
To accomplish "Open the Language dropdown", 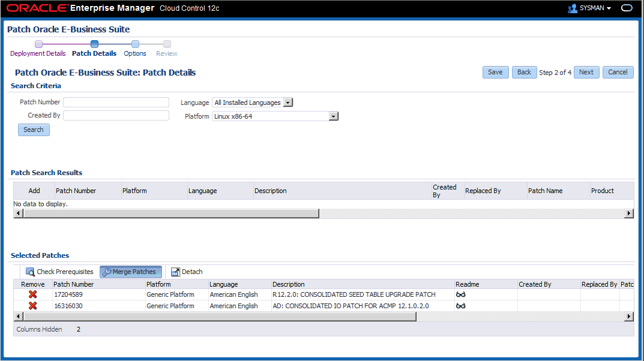I will tap(288, 103).
